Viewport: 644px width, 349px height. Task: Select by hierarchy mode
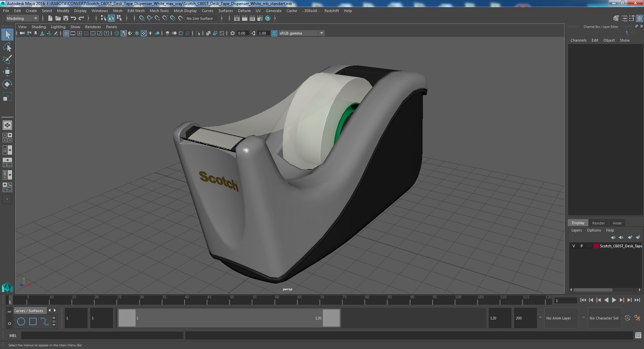click(104, 18)
